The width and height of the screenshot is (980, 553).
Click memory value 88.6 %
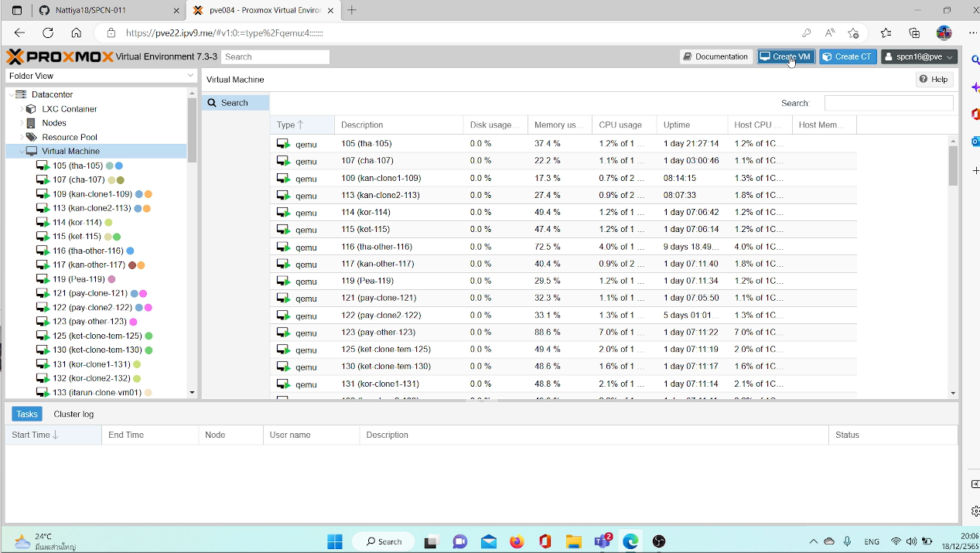click(548, 333)
